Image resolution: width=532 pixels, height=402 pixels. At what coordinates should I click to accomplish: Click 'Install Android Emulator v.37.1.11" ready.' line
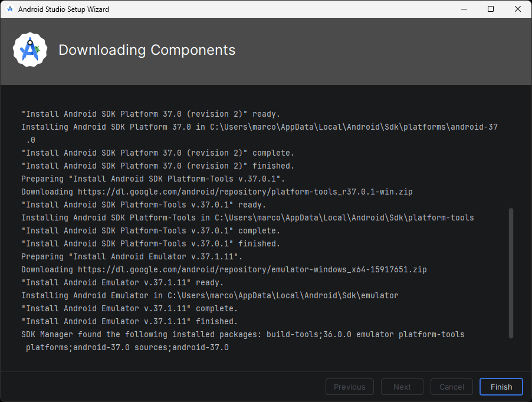pos(122,283)
